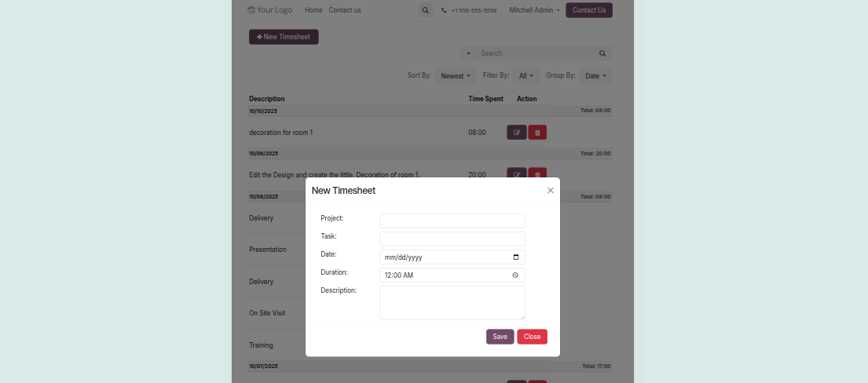Viewport: 868px width, 383px height.
Task: Click the Contact Us button in header
Action: click(589, 10)
